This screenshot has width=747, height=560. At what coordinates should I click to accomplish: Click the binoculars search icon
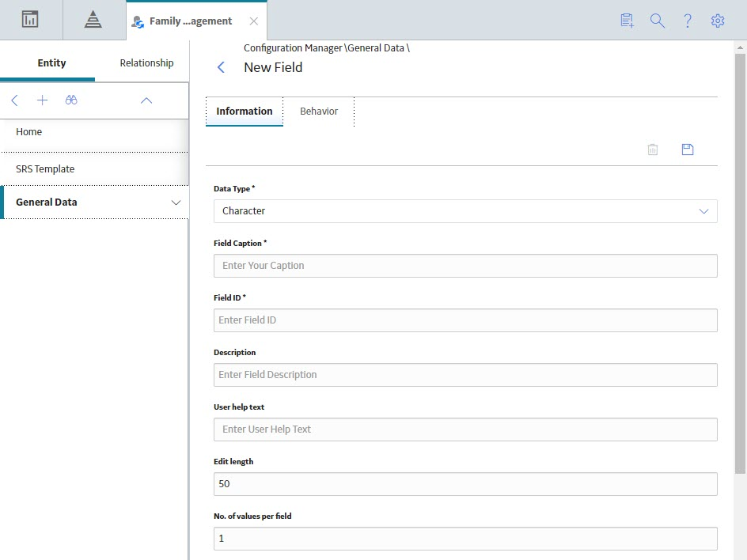coord(71,100)
